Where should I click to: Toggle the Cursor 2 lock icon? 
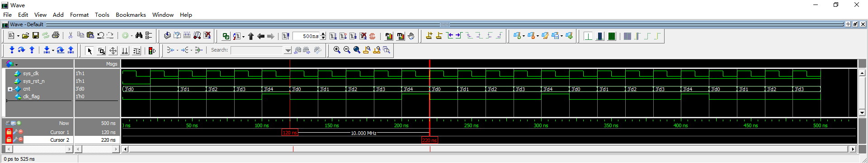point(9,139)
